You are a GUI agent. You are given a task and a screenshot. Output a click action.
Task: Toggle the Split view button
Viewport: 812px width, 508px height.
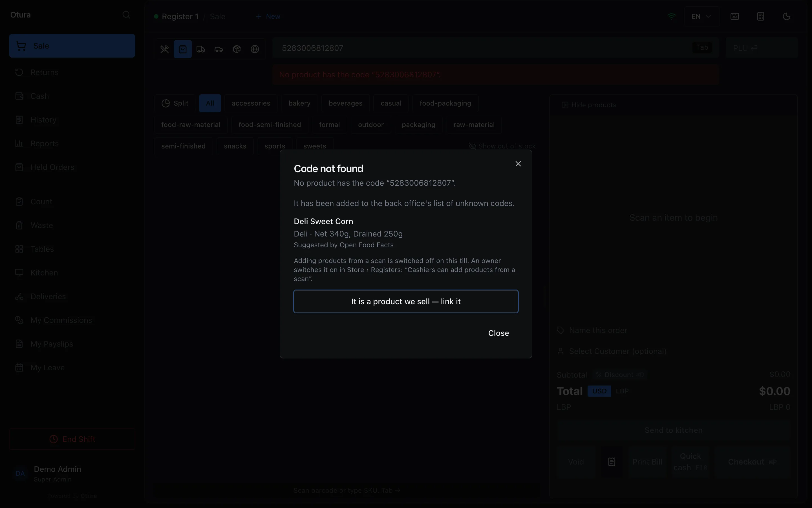[175, 103]
